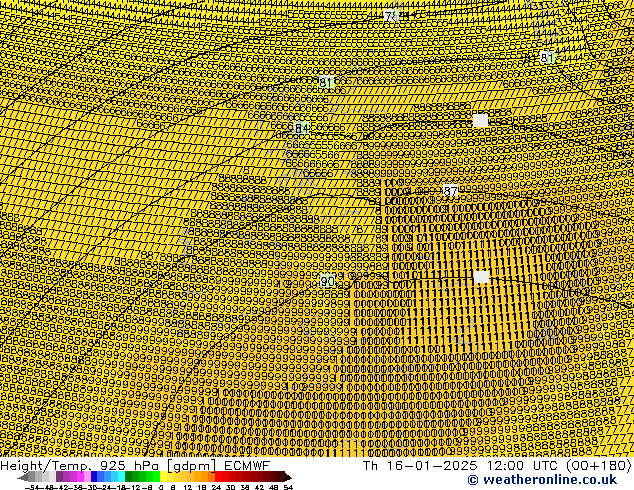Click the gray left arrow of the color scale
The height and width of the screenshot is (490, 634).
[23, 477]
